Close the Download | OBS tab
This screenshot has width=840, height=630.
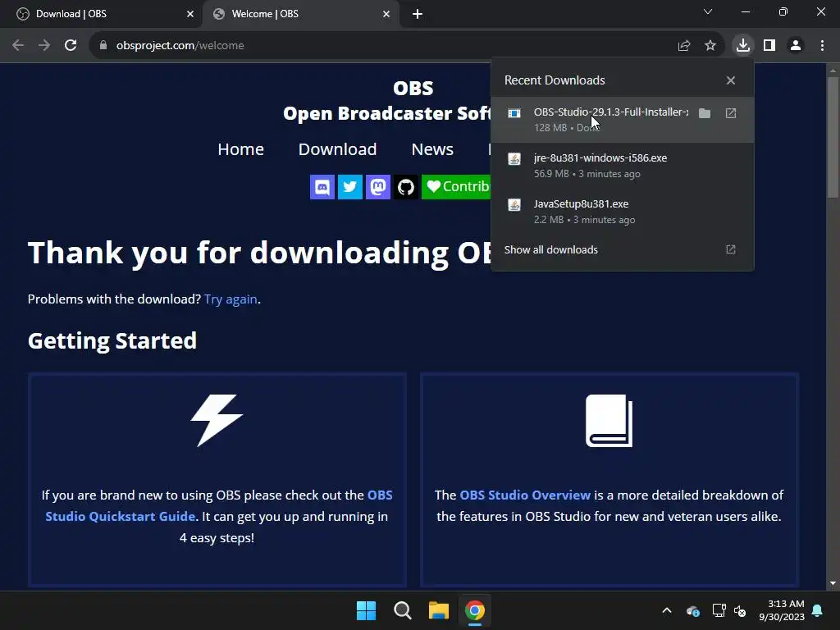190,14
